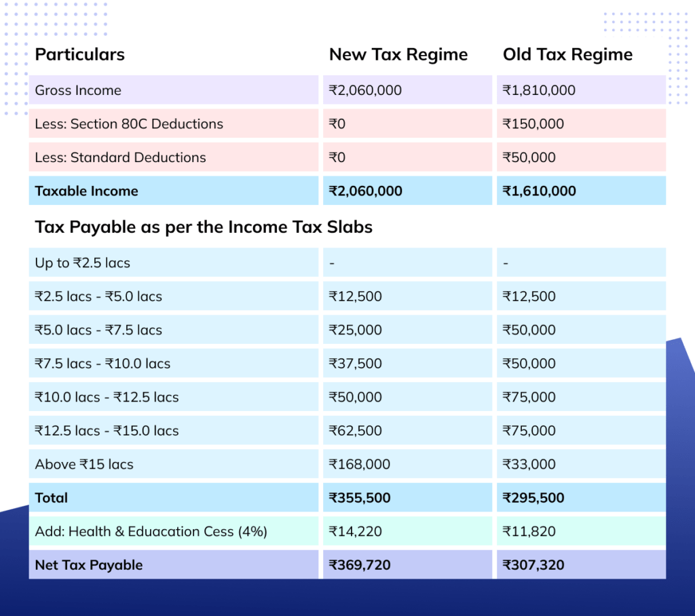
Task: Select the New Tax Regime header
Action: 398,54
